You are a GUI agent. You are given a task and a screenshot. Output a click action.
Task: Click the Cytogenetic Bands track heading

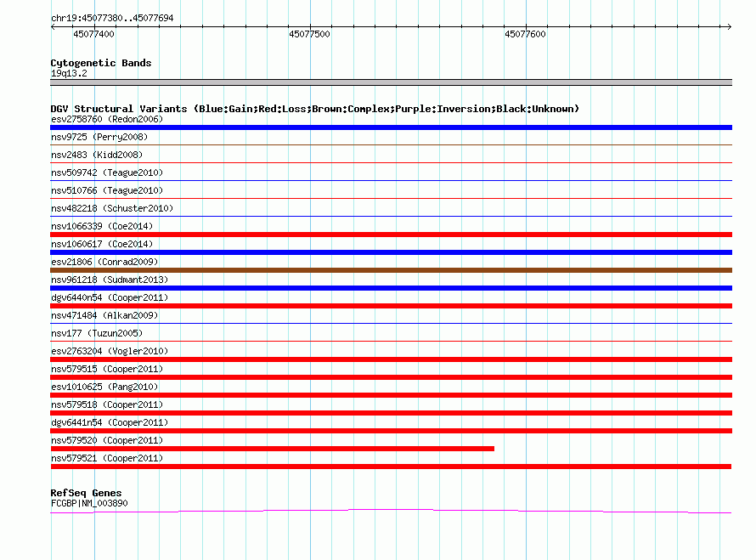pyautogui.click(x=101, y=63)
